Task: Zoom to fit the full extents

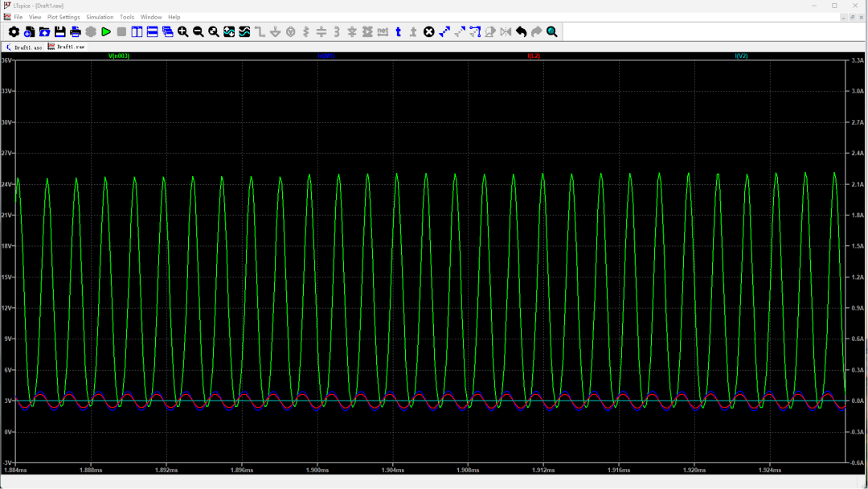Action: [214, 32]
